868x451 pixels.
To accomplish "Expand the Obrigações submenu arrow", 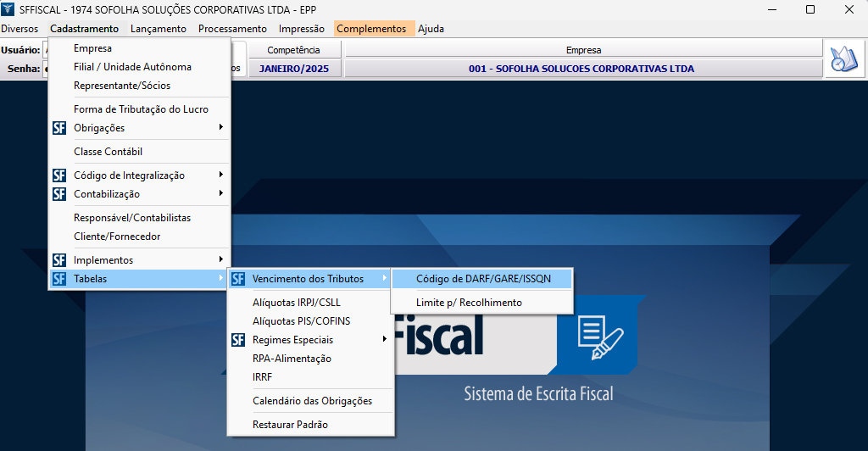I will point(221,128).
